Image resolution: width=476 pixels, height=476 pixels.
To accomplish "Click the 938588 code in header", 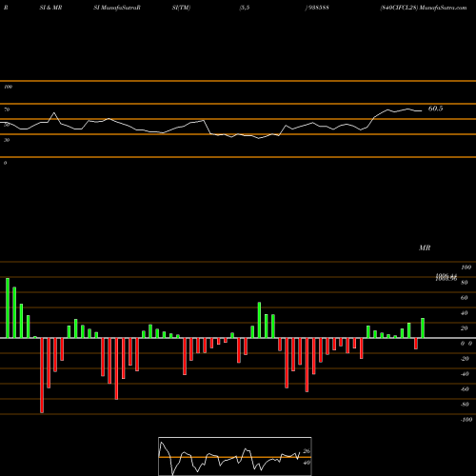I will click(318, 8).
